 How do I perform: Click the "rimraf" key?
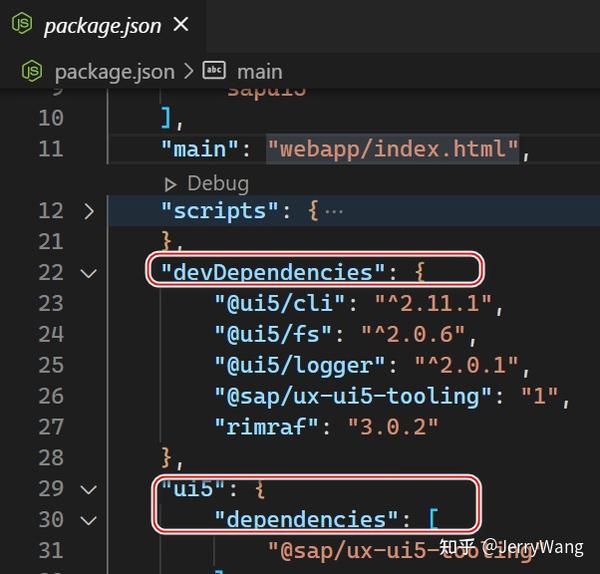267,427
